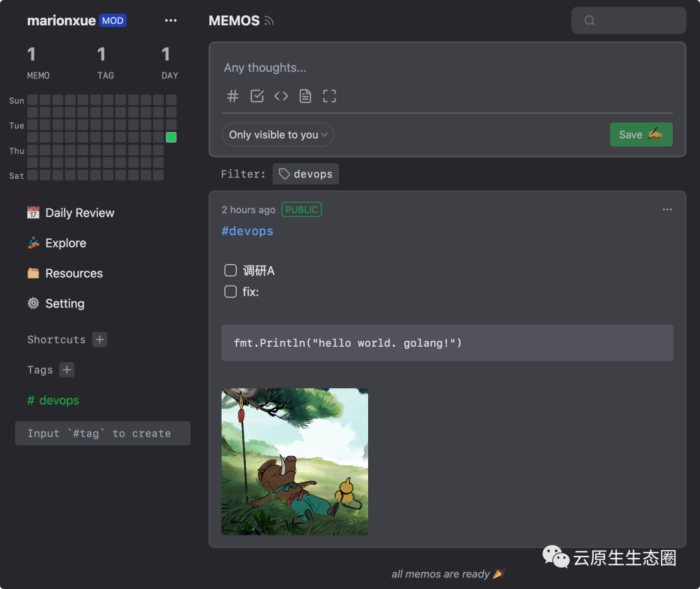Open the memo's three-dot options menu

[668, 209]
